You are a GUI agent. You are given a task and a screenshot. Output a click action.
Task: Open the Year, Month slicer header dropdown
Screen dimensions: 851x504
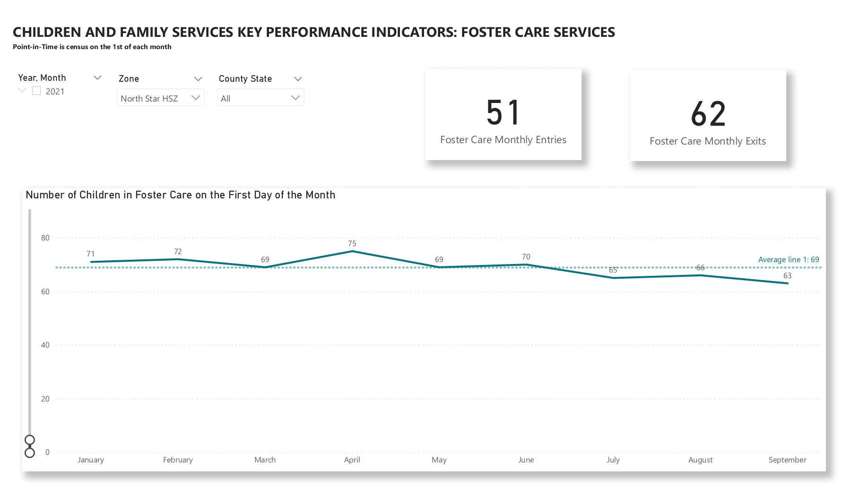pos(98,77)
